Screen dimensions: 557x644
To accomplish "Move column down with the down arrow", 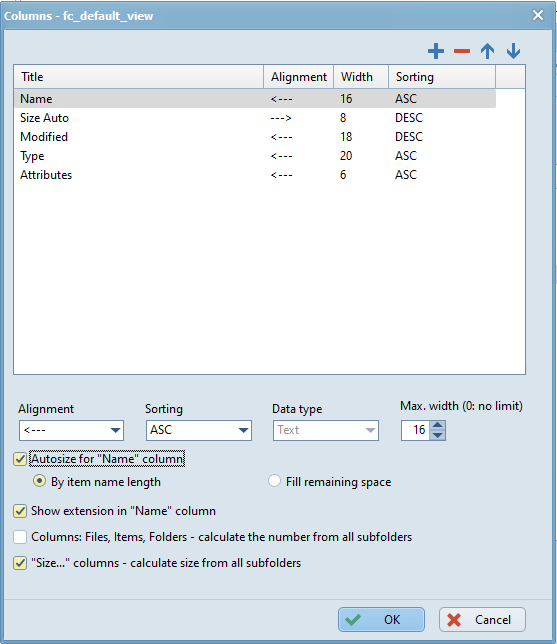I will click(513, 51).
